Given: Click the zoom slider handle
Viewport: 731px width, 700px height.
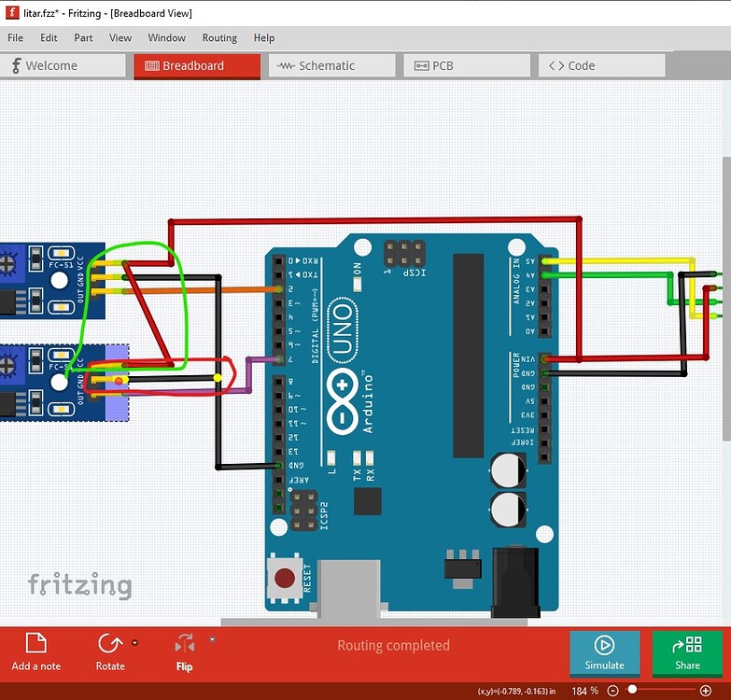Looking at the screenshot, I should (x=632, y=689).
